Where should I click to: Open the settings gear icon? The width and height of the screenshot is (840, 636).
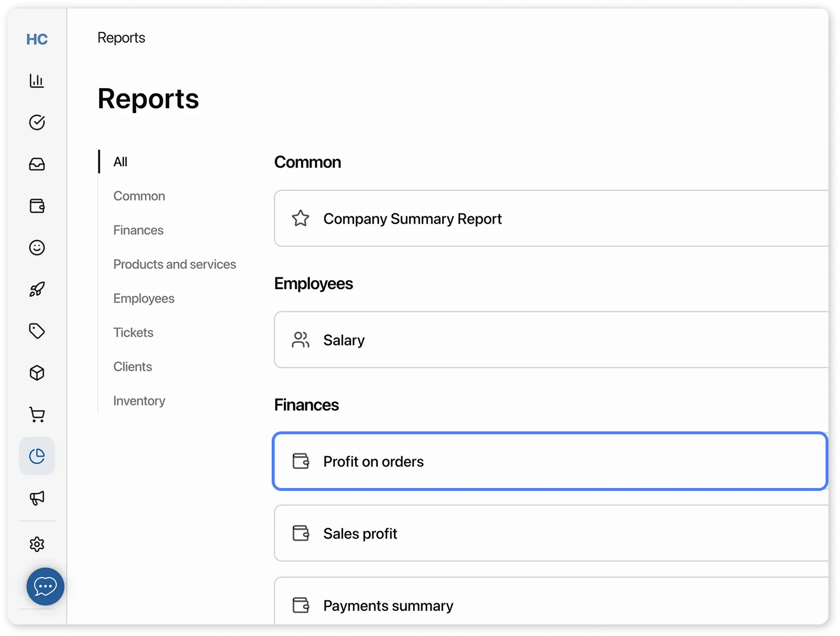coord(37,544)
